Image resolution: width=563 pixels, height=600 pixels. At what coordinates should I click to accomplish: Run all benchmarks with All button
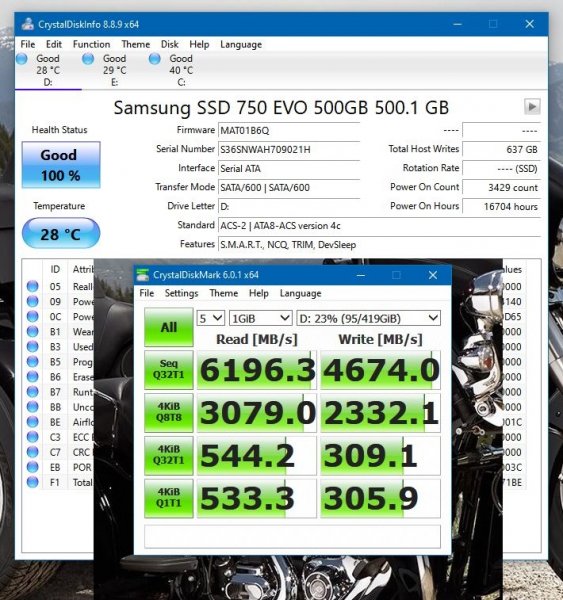pyautogui.click(x=169, y=327)
